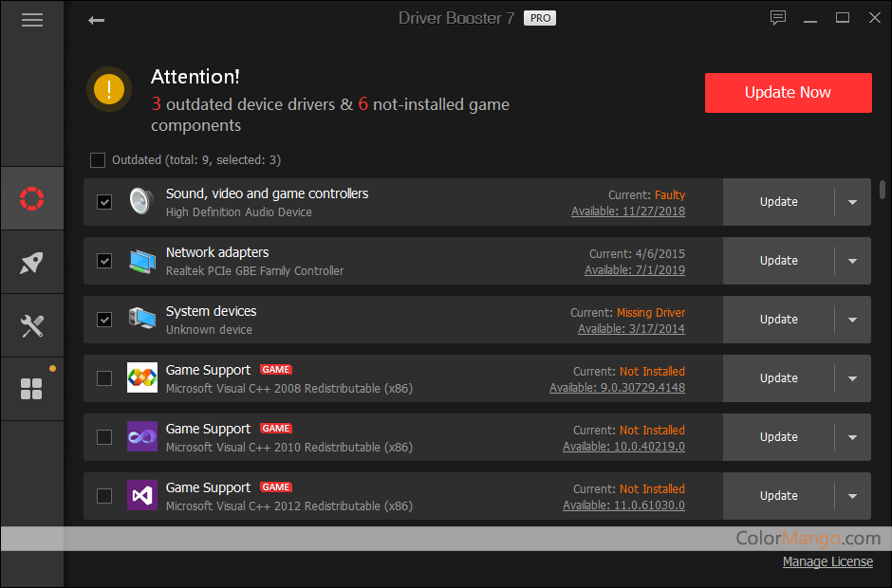
Task: Click the Visual C++ 2008 icon
Action: point(142,377)
